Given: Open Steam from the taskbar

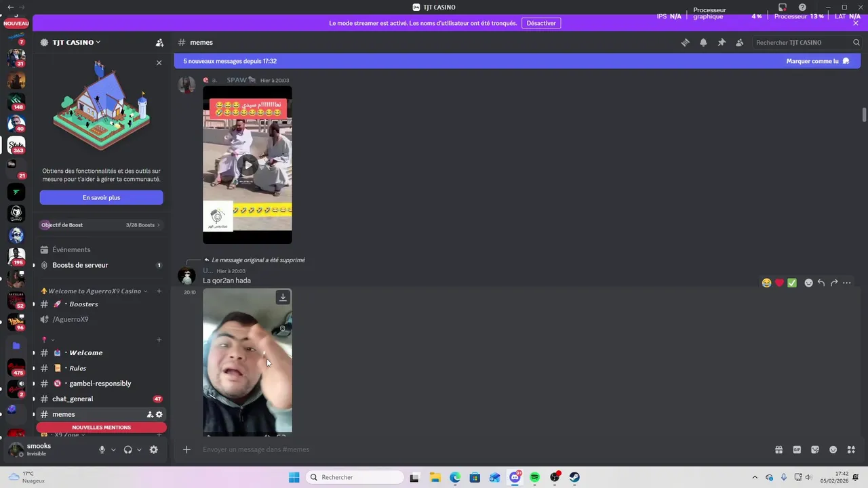Looking at the screenshot, I should pos(574,477).
